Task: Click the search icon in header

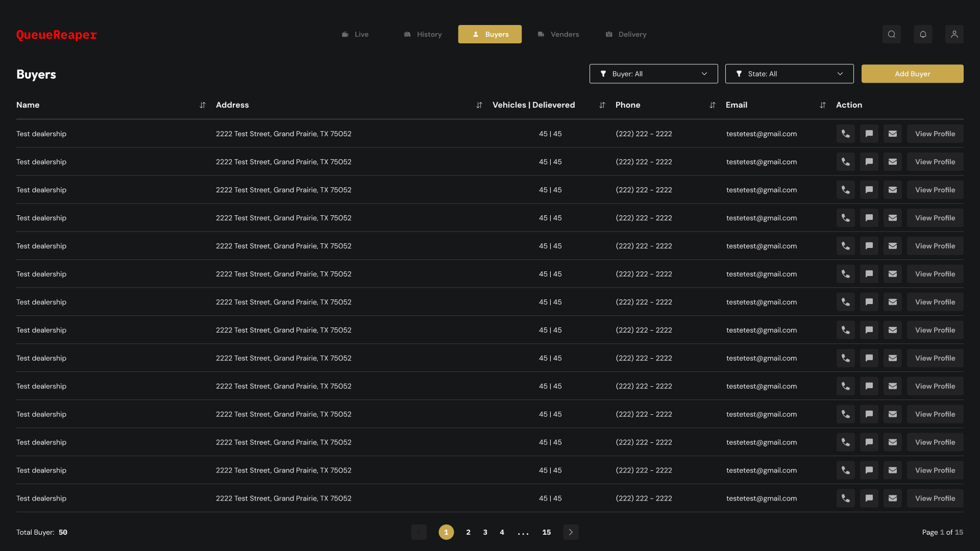Action: (891, 34)
